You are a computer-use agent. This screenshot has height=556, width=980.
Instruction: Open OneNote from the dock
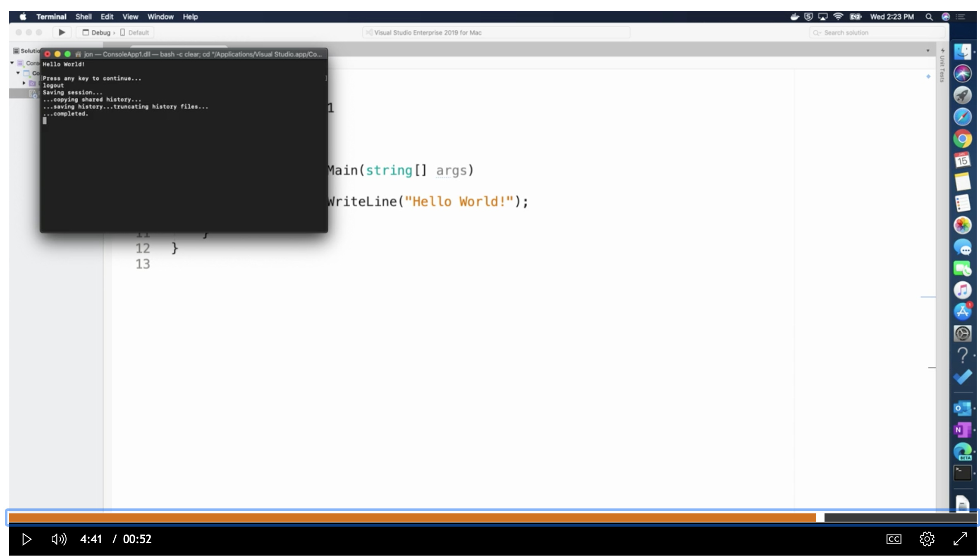click(962, 430)
